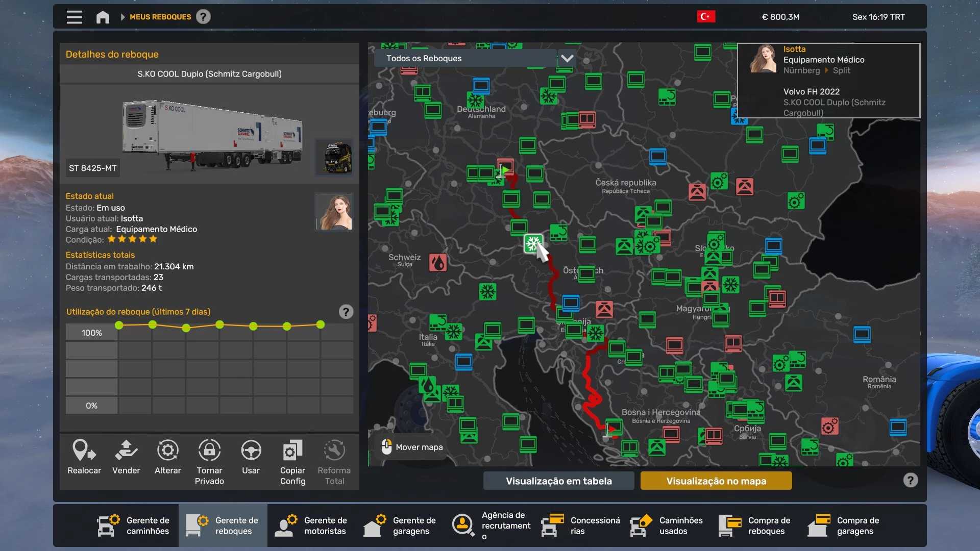Open Gerente de caminhões tab
Image resolution: width=980 pixels, height=551 pixels.
(x=134, y=525)
